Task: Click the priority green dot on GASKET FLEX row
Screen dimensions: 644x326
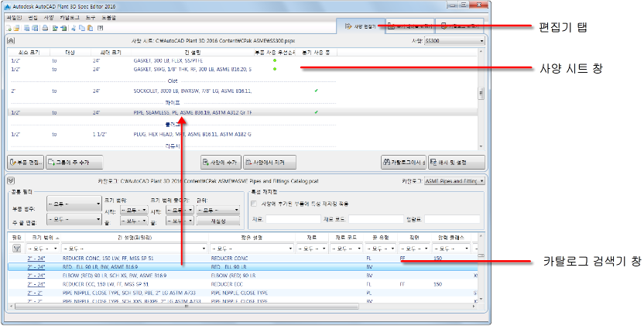Action: click(275, 60)
